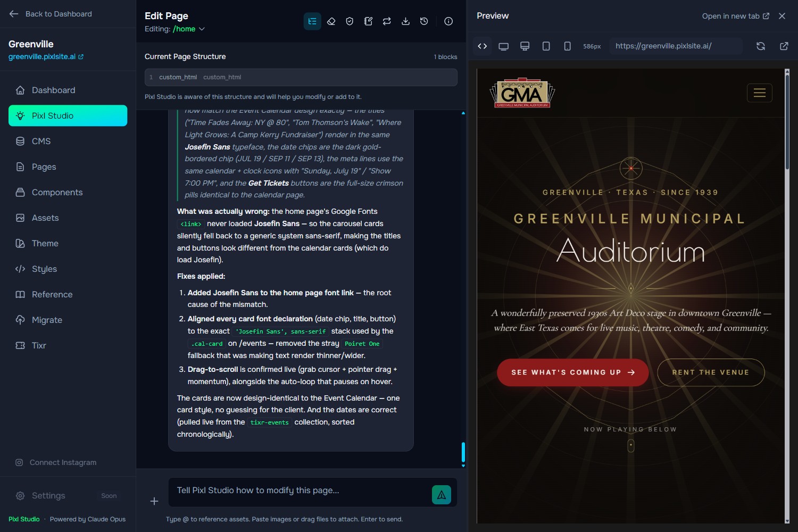
Task: Open Styles in the sidebar
Action: [x=68, y=269]
